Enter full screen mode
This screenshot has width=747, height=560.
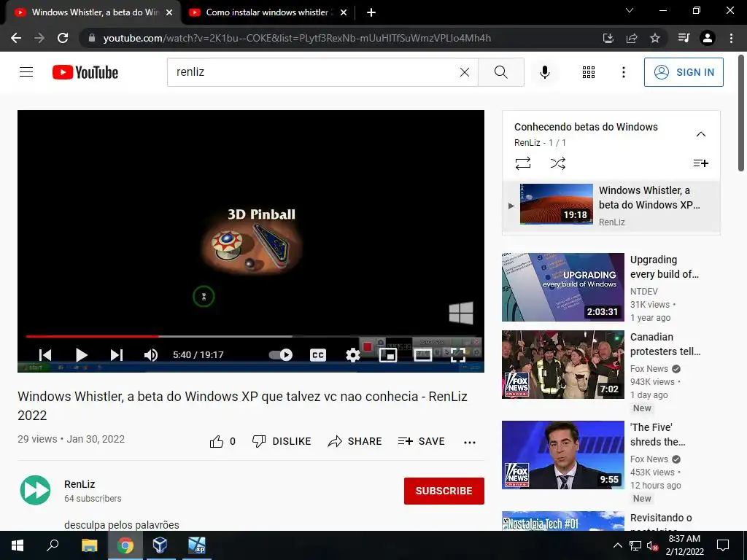click(x=458, y=355)
